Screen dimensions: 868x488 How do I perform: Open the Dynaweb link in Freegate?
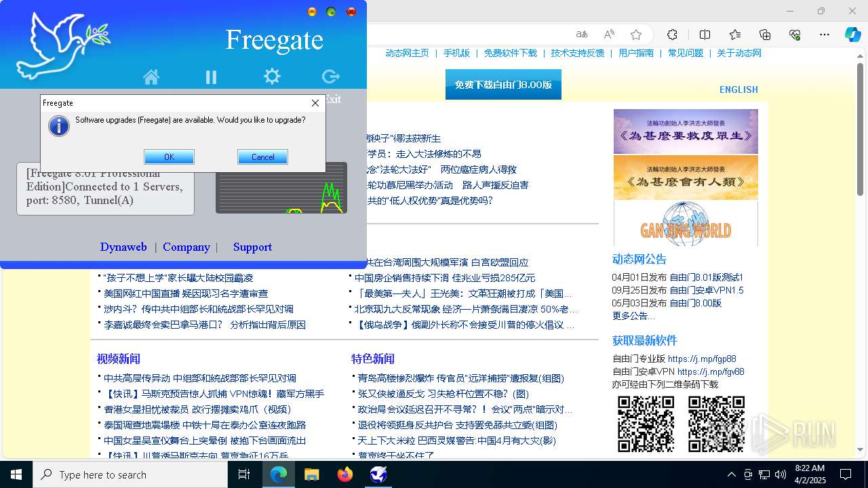click(x=123, y=247)
